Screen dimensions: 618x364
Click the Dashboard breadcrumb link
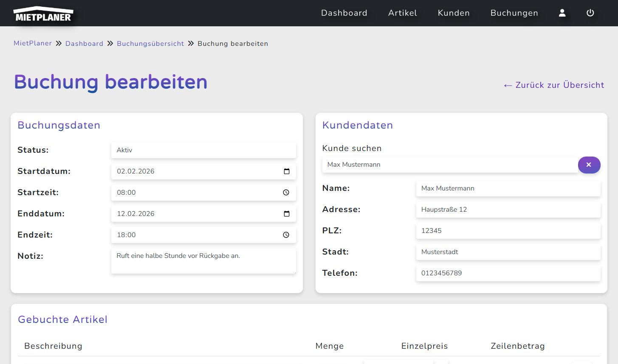84,43
